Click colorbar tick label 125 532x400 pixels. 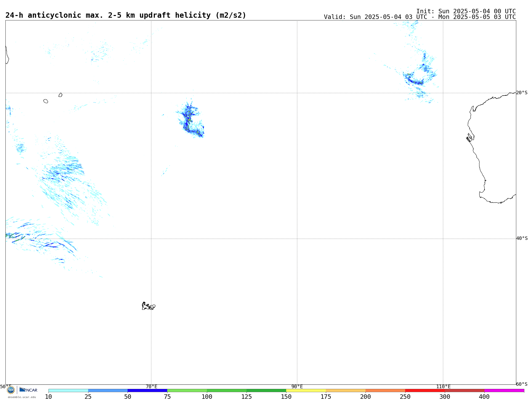[x=247, y=397]
